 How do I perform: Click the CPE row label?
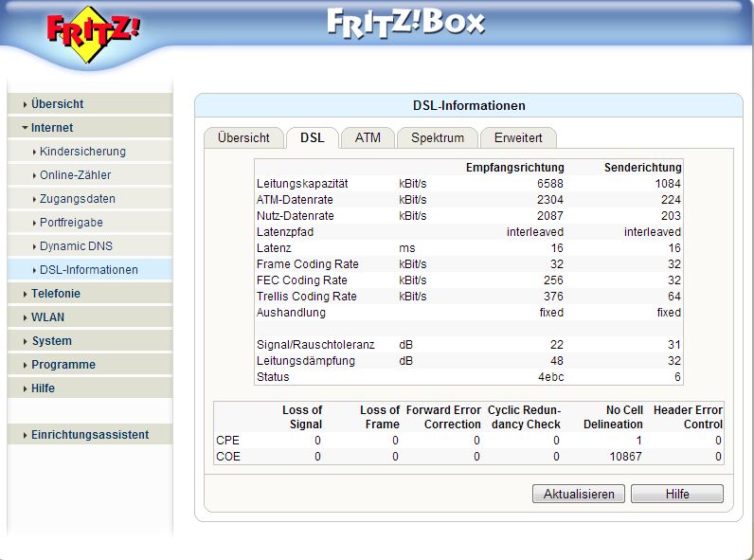click(x=228, y=441)
